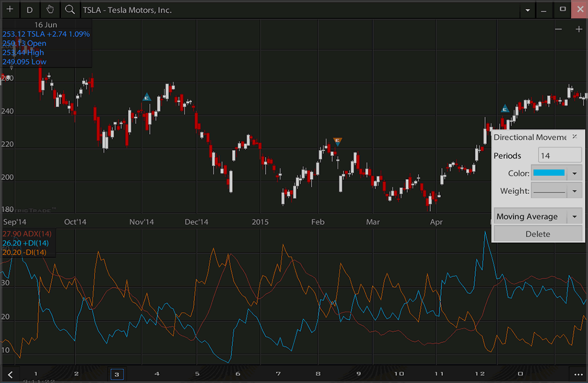The image size is (588, 383).
Task: Switch to chart tab 12
Action: (x=480, y=374)
